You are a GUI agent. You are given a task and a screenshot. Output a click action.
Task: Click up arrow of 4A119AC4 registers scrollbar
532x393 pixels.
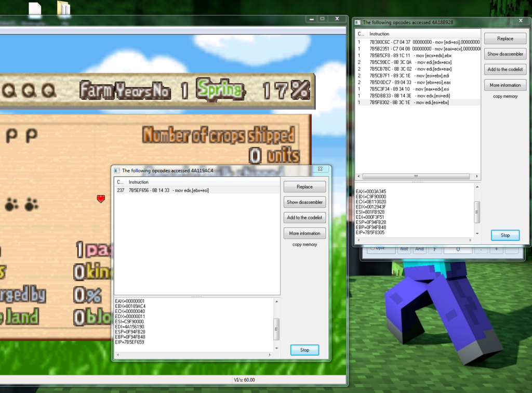(x=276, y=302)
